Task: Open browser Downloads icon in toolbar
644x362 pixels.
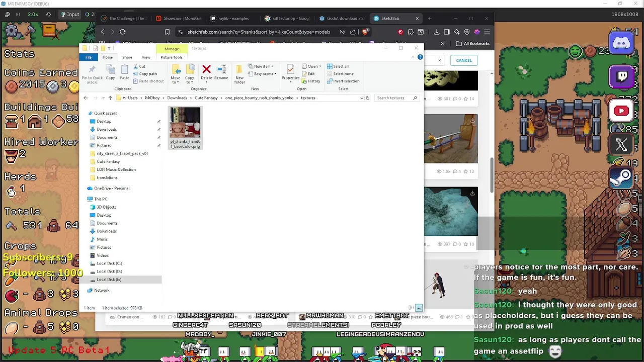Action: [436, 32]
